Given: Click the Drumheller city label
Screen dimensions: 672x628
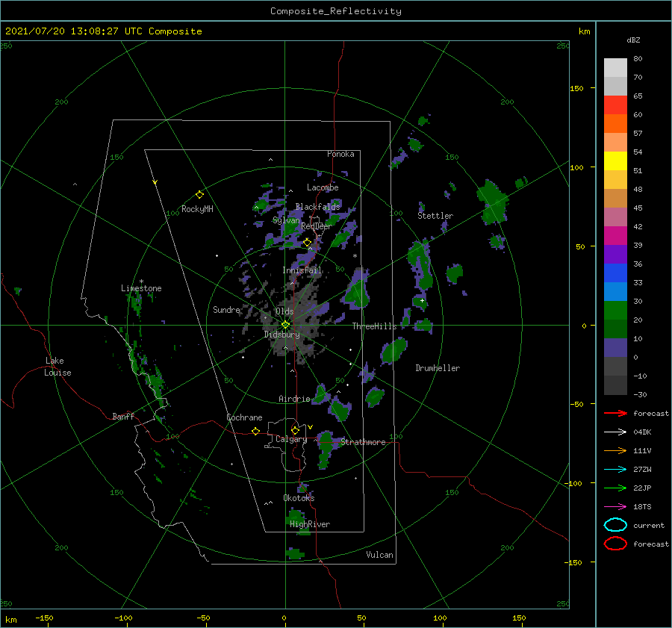Looking at the screenshot, I should coord(438,368).
